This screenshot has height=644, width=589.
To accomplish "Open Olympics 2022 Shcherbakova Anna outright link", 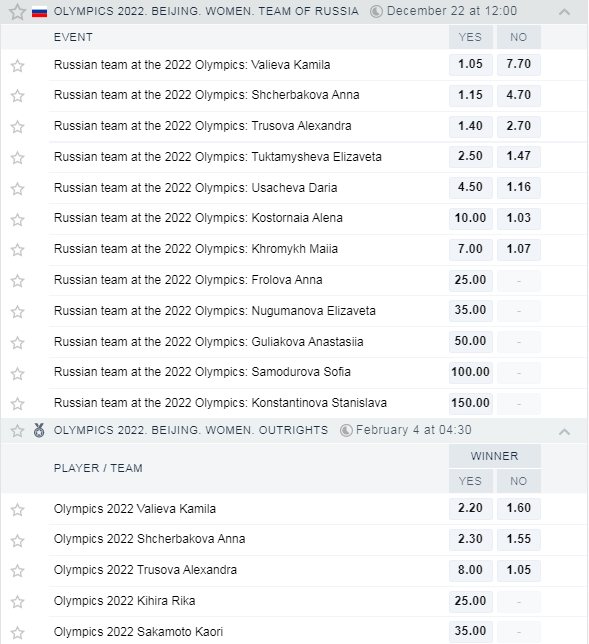I will (150, 539).
